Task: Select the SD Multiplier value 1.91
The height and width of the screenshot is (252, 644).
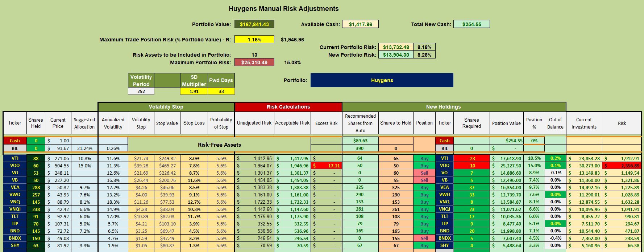Action: coord(194,91)
